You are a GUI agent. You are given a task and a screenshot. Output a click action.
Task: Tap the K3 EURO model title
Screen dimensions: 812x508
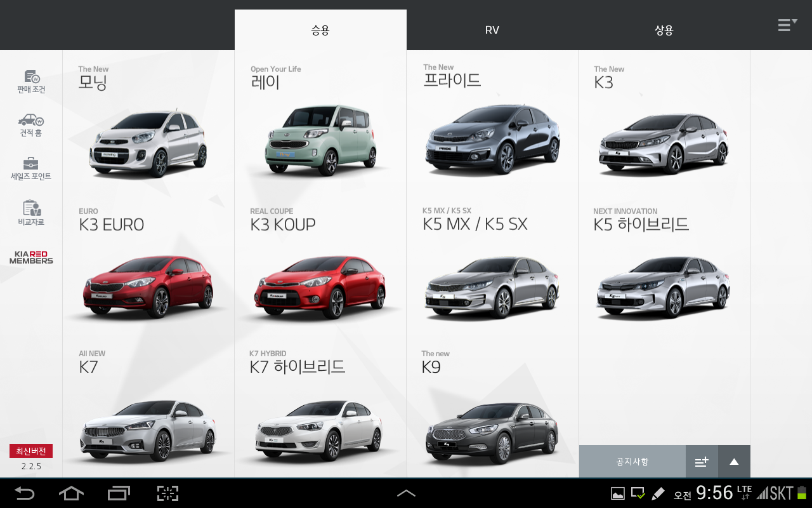[112, 225]
